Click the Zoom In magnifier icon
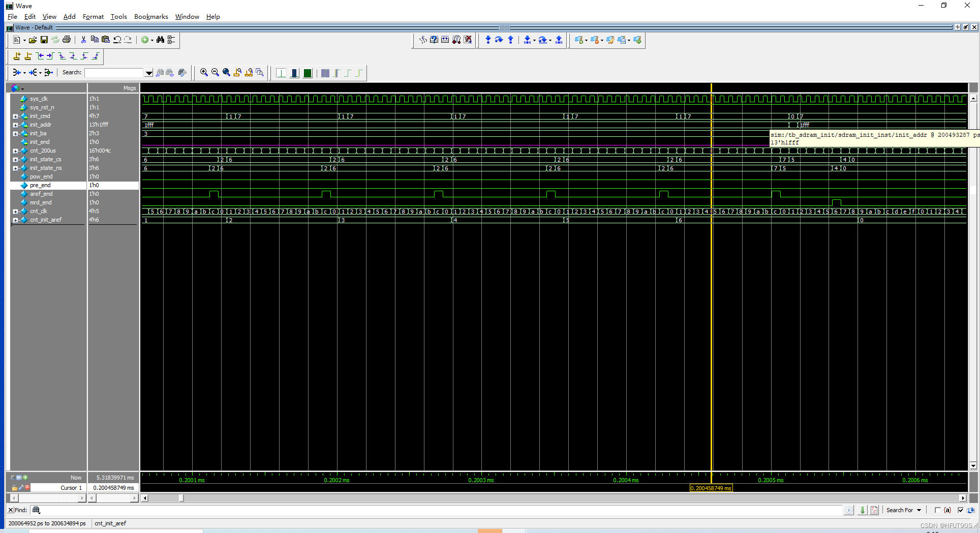The width and height of the screenshot is (980, 533). point(204,73)
